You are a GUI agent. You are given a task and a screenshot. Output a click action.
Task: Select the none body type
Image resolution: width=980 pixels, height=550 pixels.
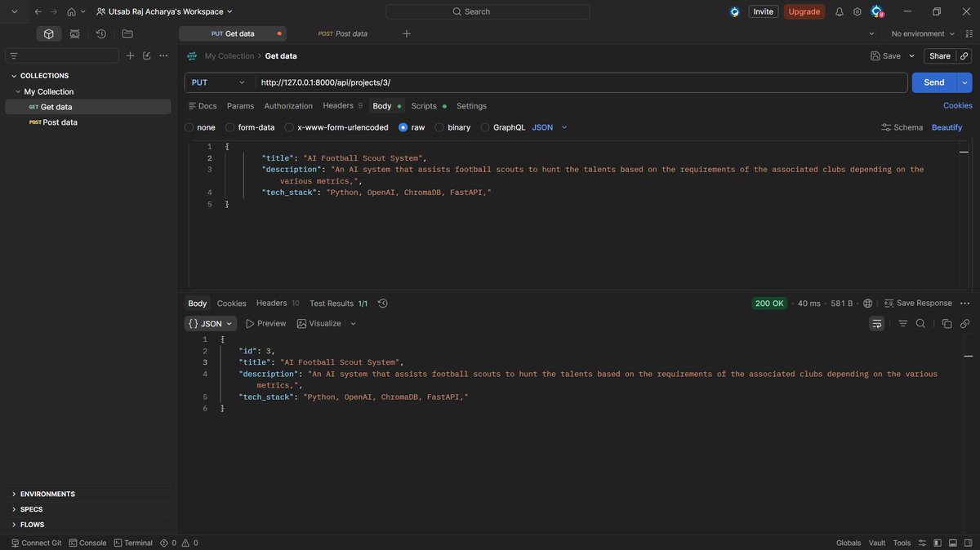tap(189, 127)
